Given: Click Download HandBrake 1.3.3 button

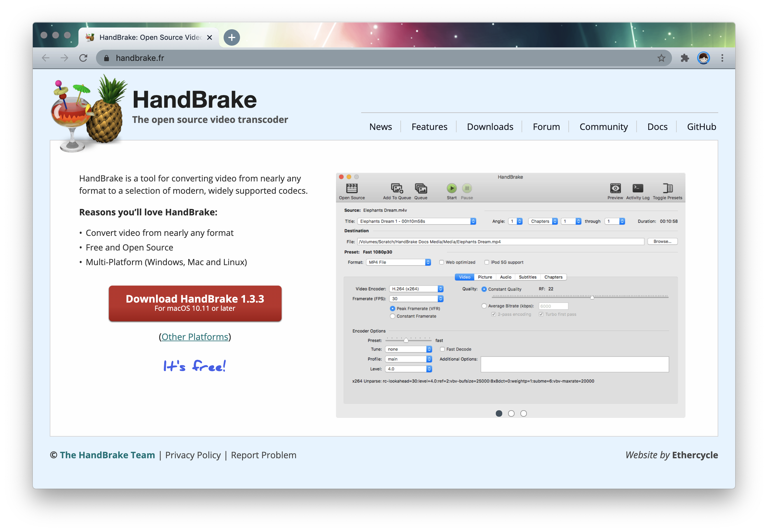Looking at the screenshot, I should pos(195,303).
